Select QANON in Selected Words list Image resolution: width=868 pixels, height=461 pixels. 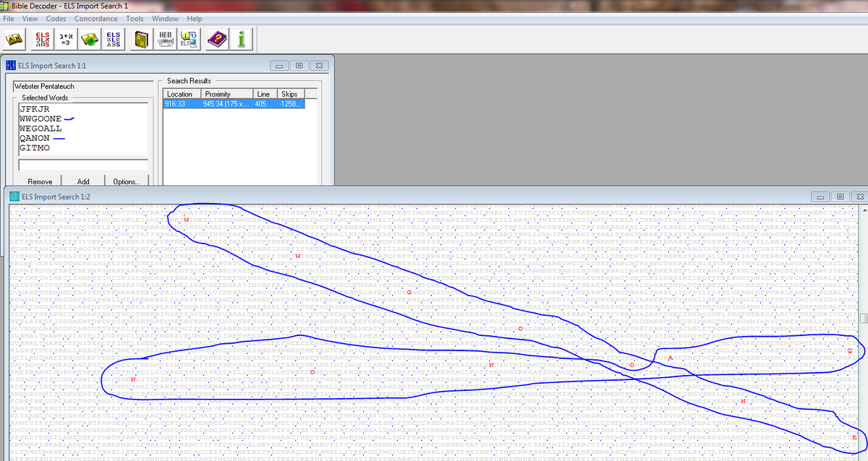tap(35, 138)
